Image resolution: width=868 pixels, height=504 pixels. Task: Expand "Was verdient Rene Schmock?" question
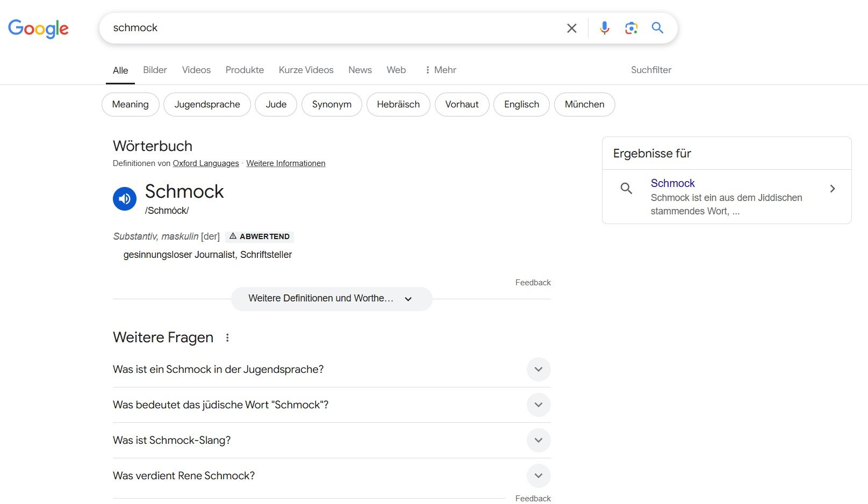(x=539, y=476)
